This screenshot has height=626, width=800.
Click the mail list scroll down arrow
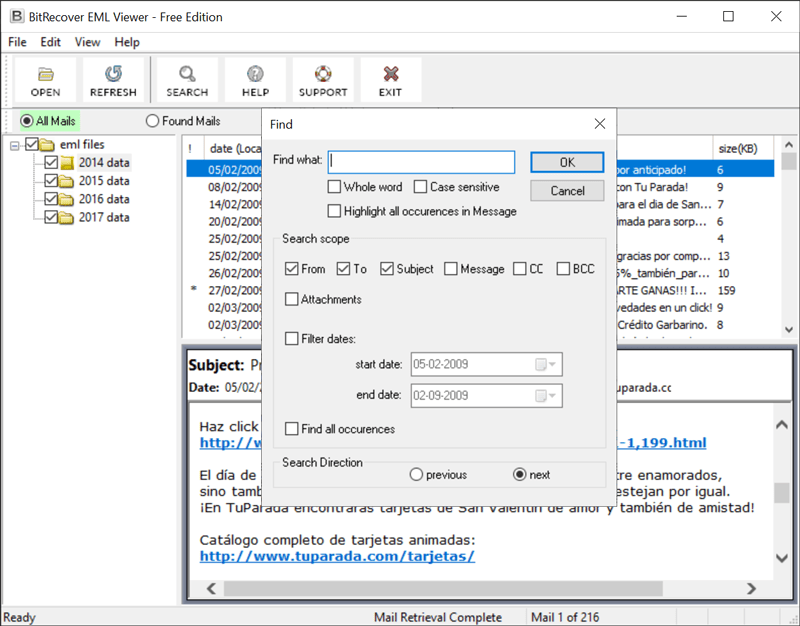point(789,330)
